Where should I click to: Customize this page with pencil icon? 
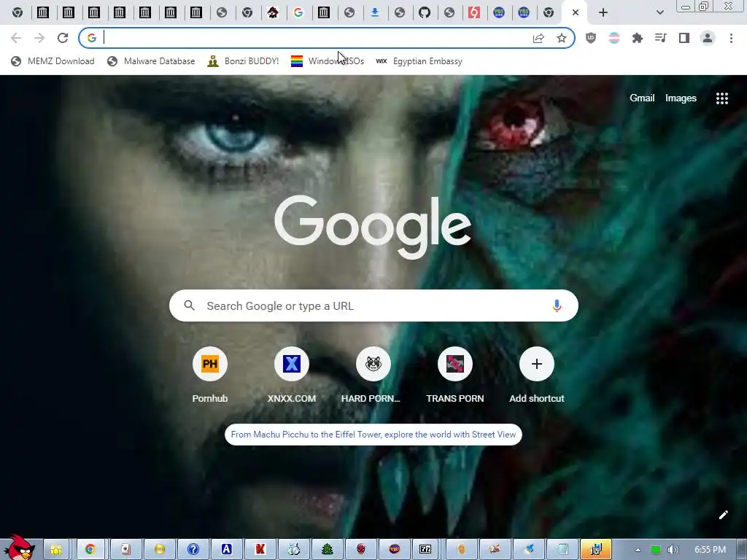723,515
